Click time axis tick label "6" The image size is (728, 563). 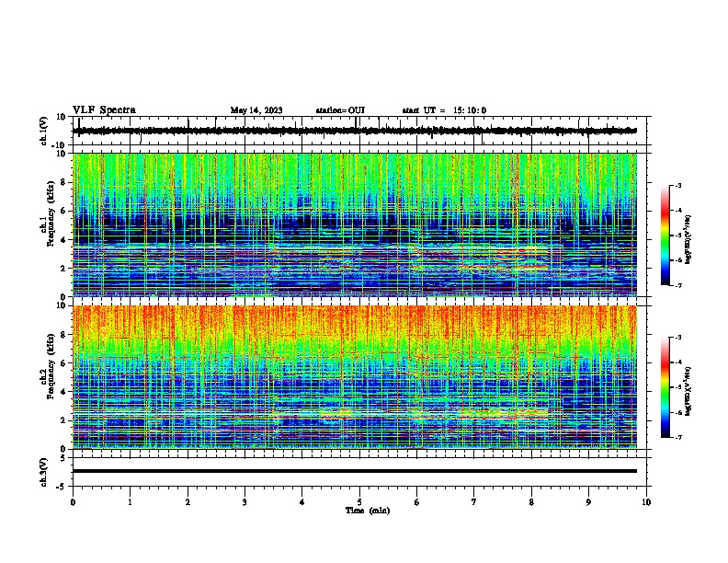(417, 502)
